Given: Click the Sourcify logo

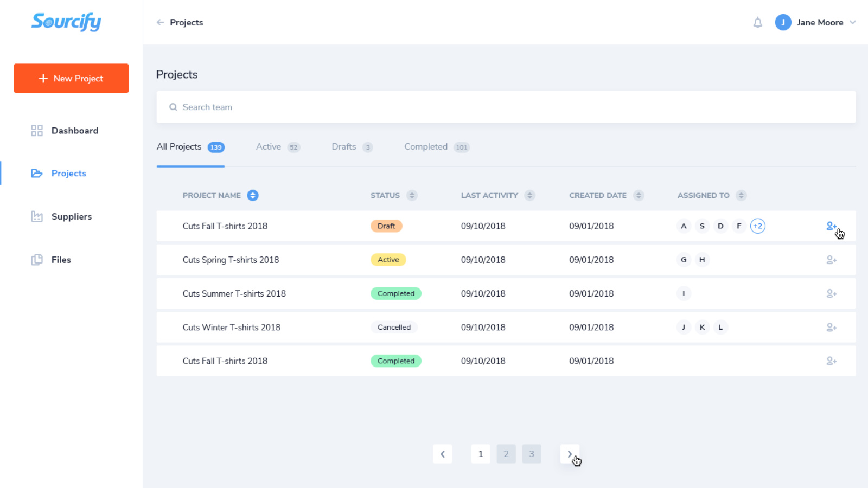Looking at the screenshot, I should click(66, 22).
